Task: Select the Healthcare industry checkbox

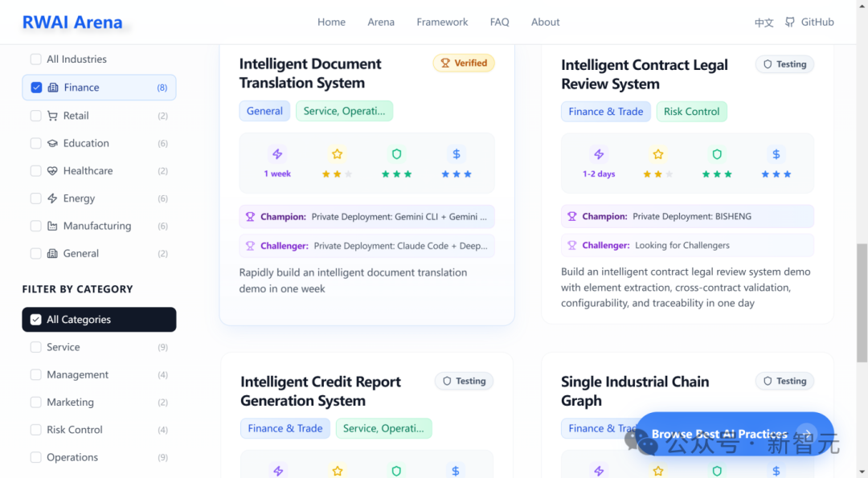Action: [x=36, y=171]
